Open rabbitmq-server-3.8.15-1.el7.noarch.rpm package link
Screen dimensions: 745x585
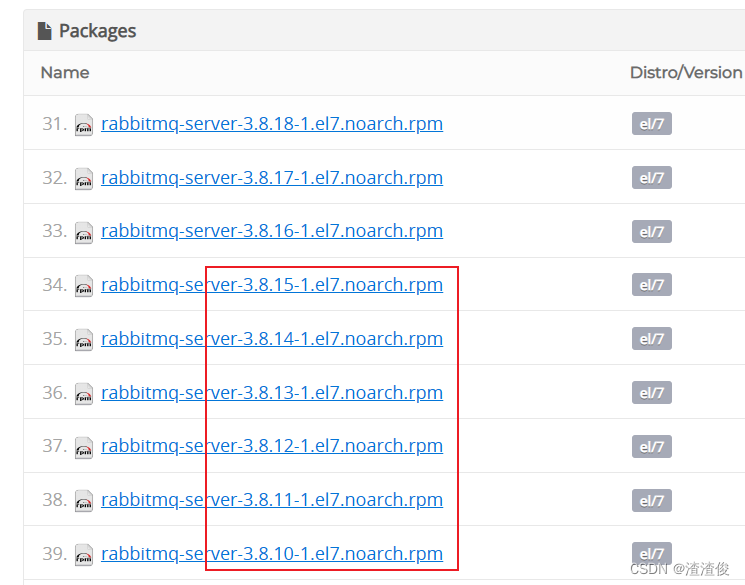coord(272,285)
